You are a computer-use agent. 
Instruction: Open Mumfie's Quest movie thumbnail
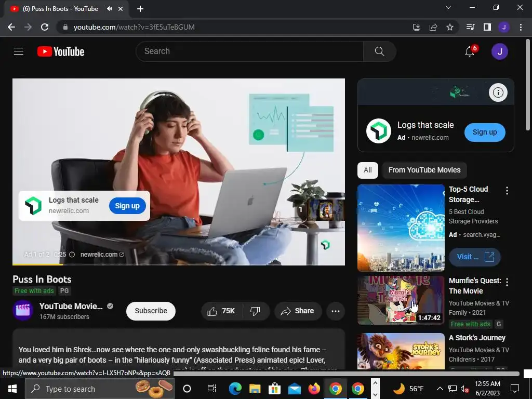pos(401,300)
